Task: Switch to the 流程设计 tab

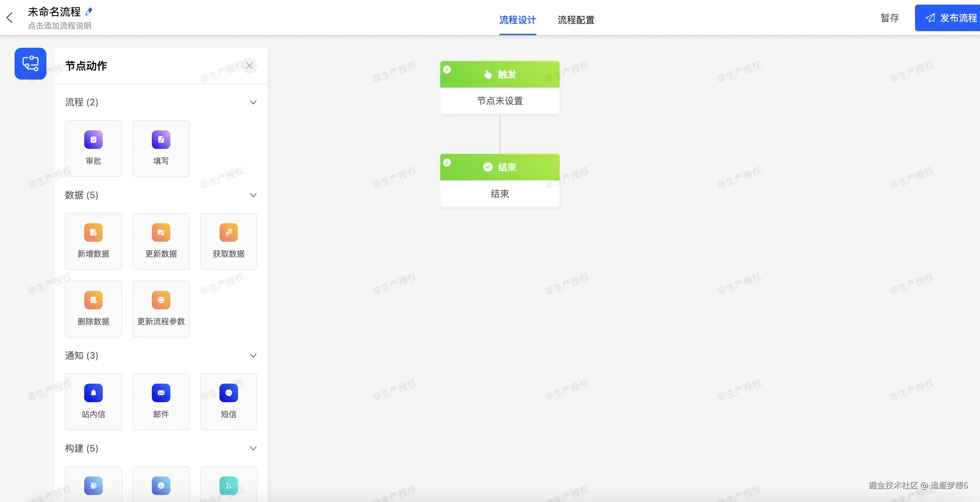Action: [x=518, y=20]
